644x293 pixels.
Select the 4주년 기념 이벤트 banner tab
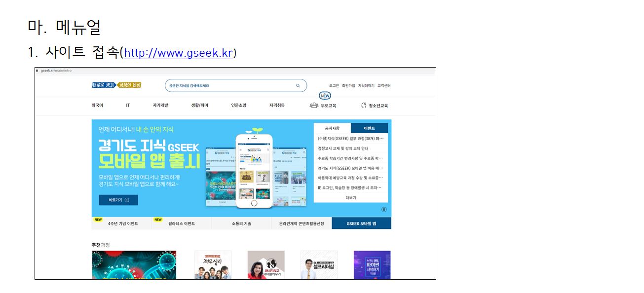point(122,223)
